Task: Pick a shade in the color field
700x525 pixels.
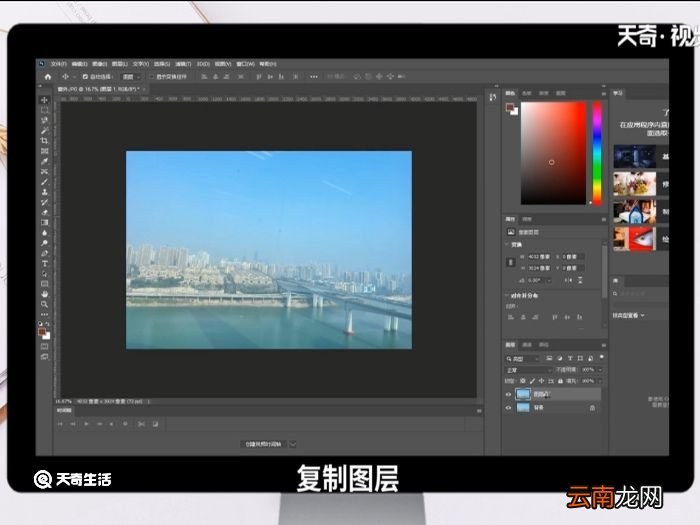Action: click(x=553, y=153)
